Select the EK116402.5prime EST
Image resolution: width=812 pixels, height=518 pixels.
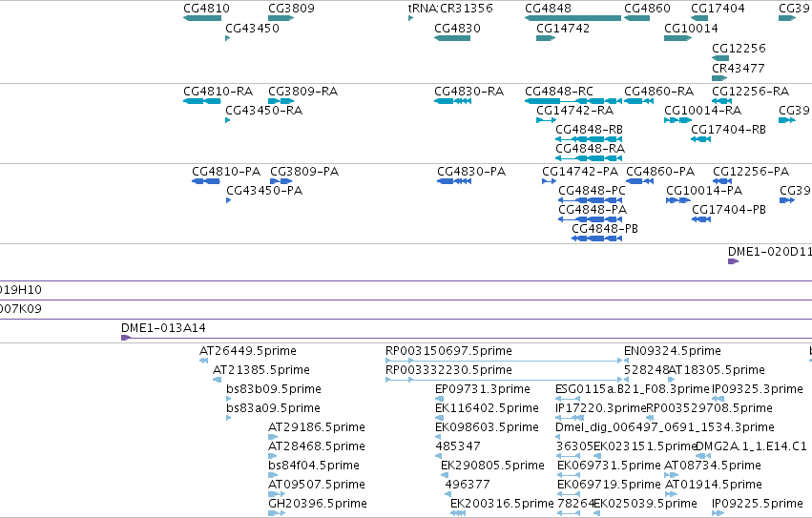(x=438, y=418)
